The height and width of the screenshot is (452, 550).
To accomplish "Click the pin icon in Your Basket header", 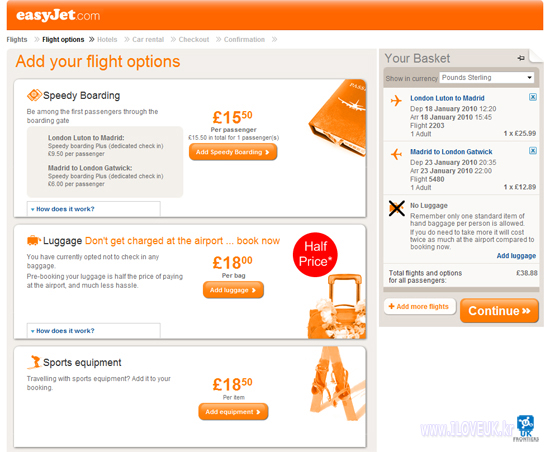I will (521, 58).
